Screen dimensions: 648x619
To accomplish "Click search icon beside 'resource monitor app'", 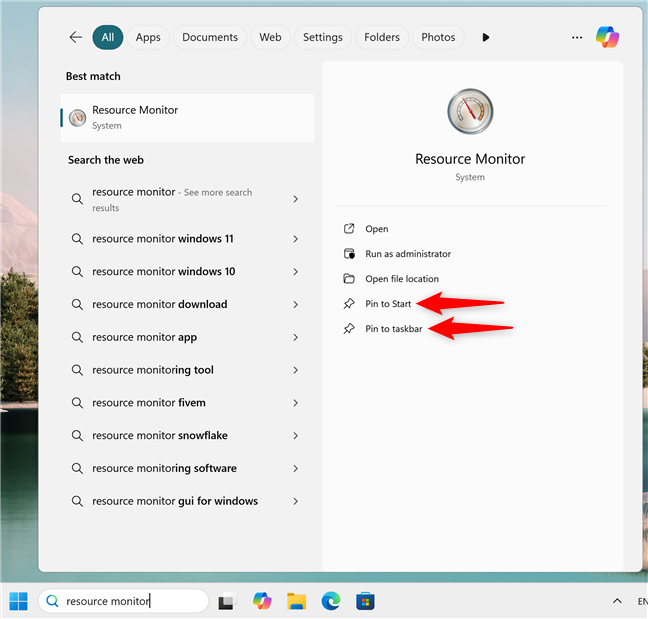I will pos(77,337).
